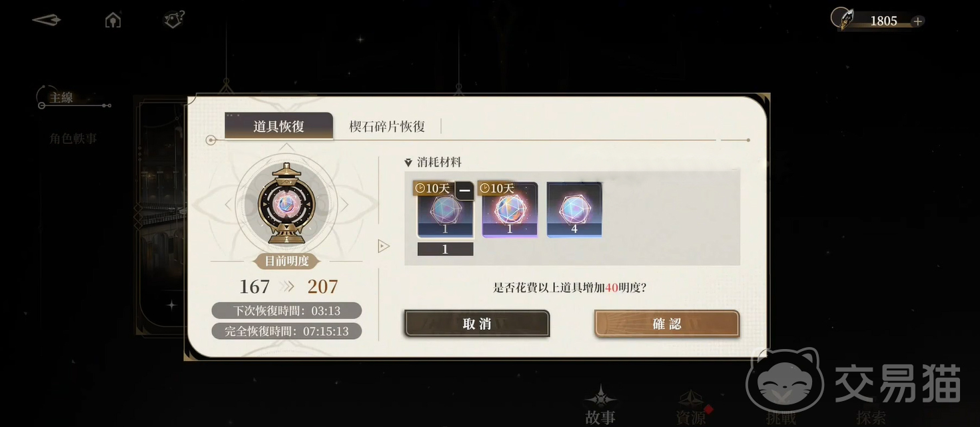Image resolution: width=980 pixels, height=427 pixels.
Task: Switch to the 道具恢復 tab
Action: point(278,126)
